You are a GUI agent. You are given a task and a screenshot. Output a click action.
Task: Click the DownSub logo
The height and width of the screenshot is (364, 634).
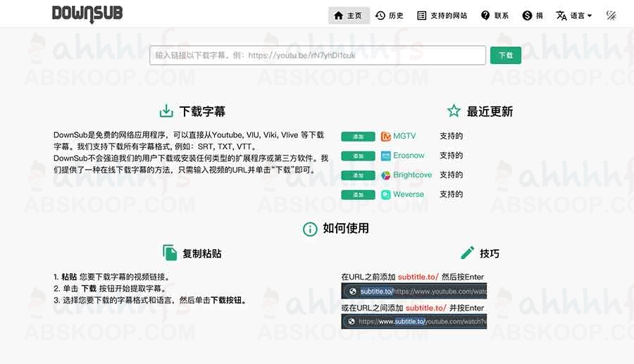click(87, 15)
